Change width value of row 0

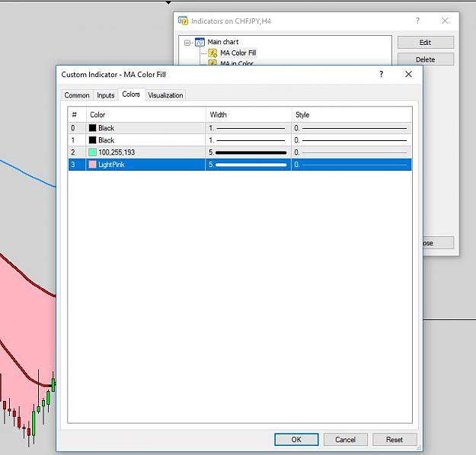248,128
